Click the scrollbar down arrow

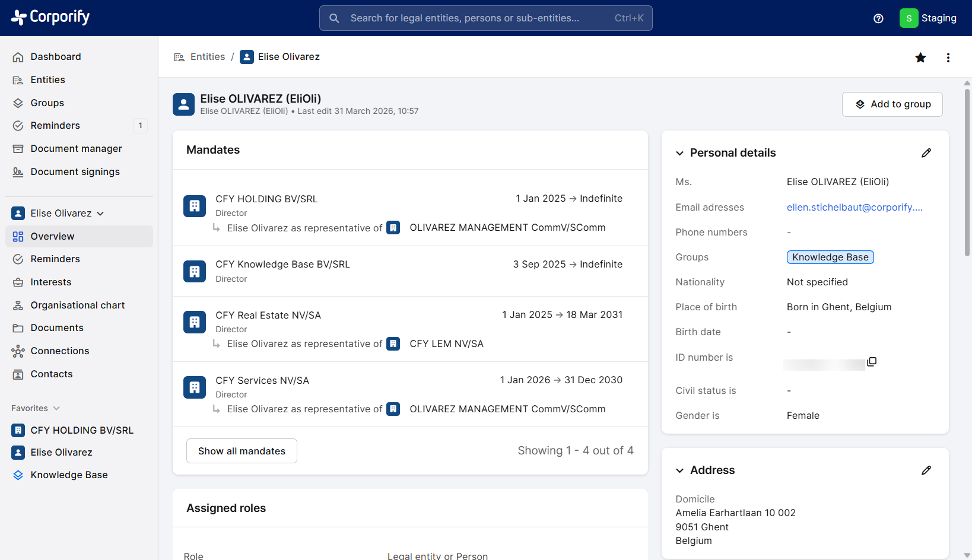coord(967,556)
